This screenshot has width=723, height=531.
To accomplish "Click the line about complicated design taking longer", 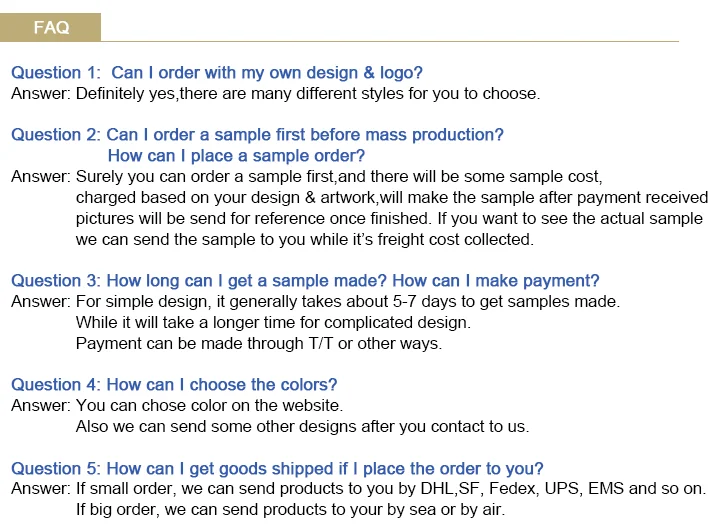I will (x=273, y=323).
